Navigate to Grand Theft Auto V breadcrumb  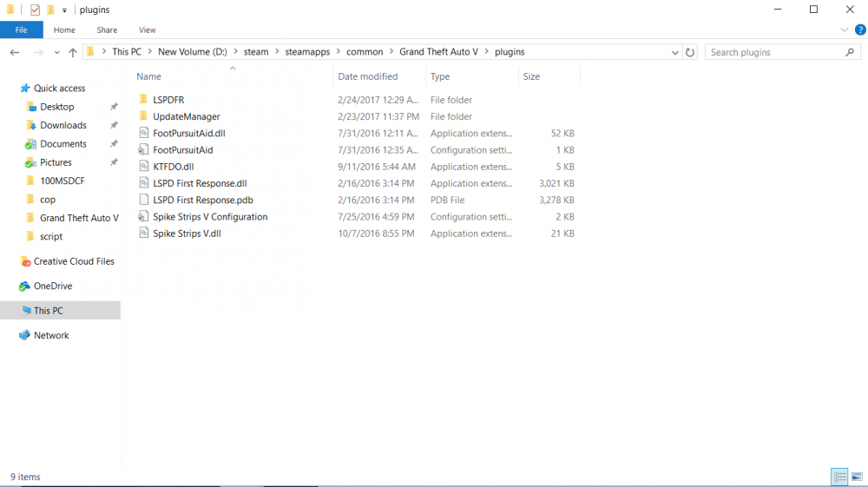438,51
